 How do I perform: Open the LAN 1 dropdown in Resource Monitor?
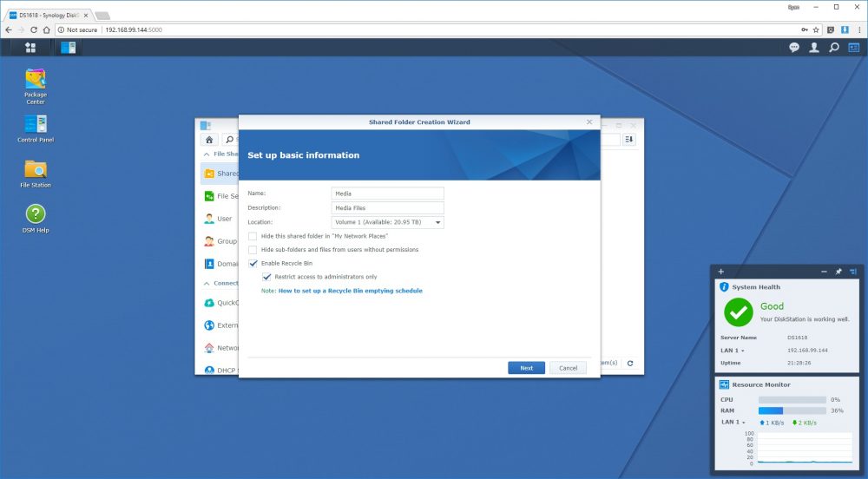click(733, 422)
